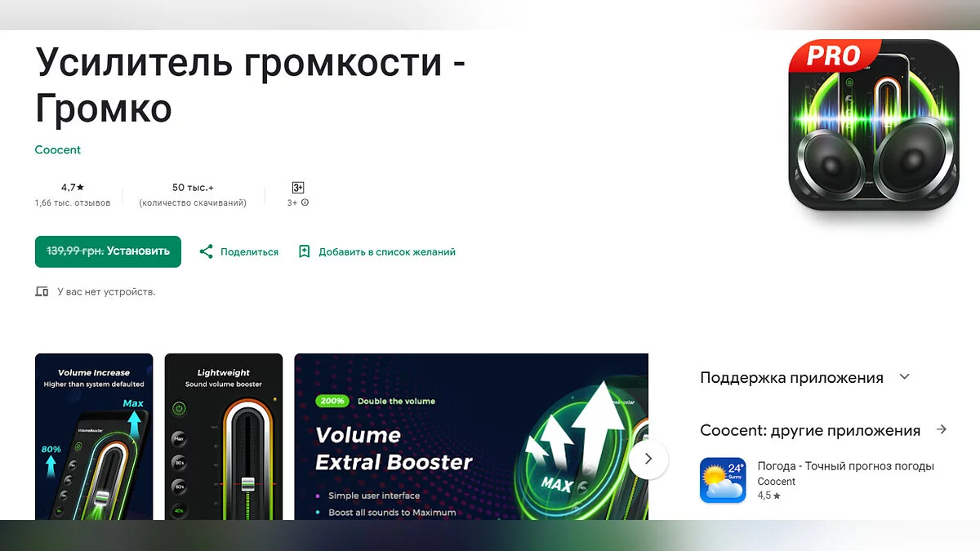
Task: Click the 3+ age rating badge icon
Action: pos(298,188)
